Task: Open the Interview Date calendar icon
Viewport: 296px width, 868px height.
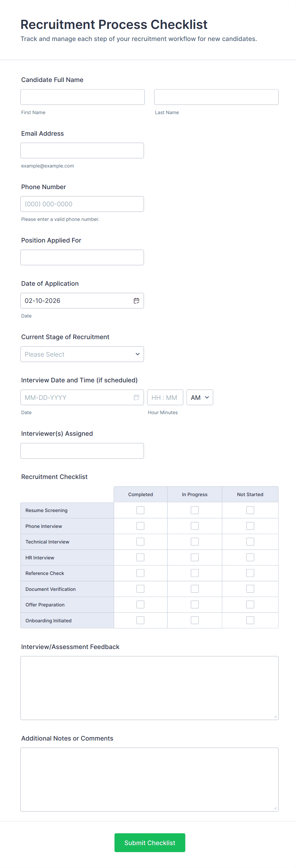Action: pyautogui.click(x=136, y=397)
